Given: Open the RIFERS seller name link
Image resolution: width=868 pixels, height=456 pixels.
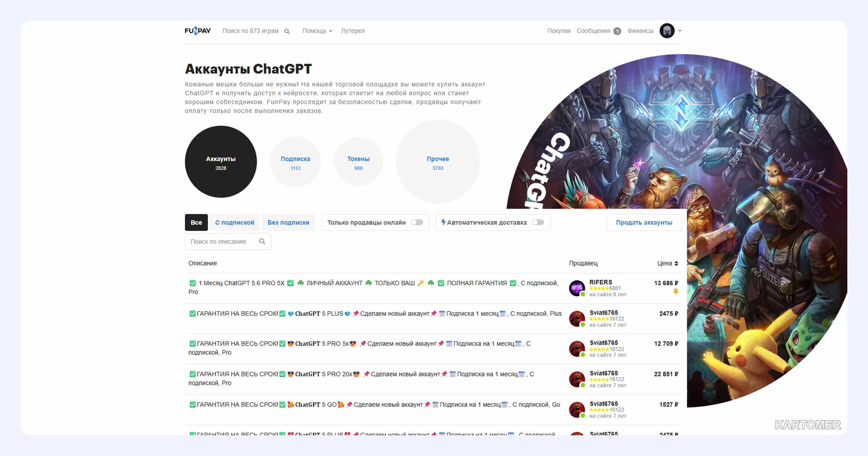Looking at the screenshot, I should tap(600, 282).
